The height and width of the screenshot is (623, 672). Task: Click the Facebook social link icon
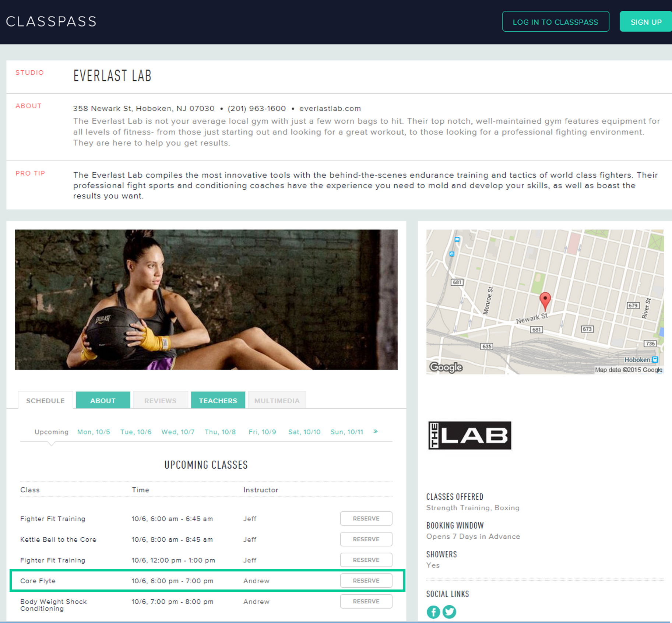tap(433, 612)
